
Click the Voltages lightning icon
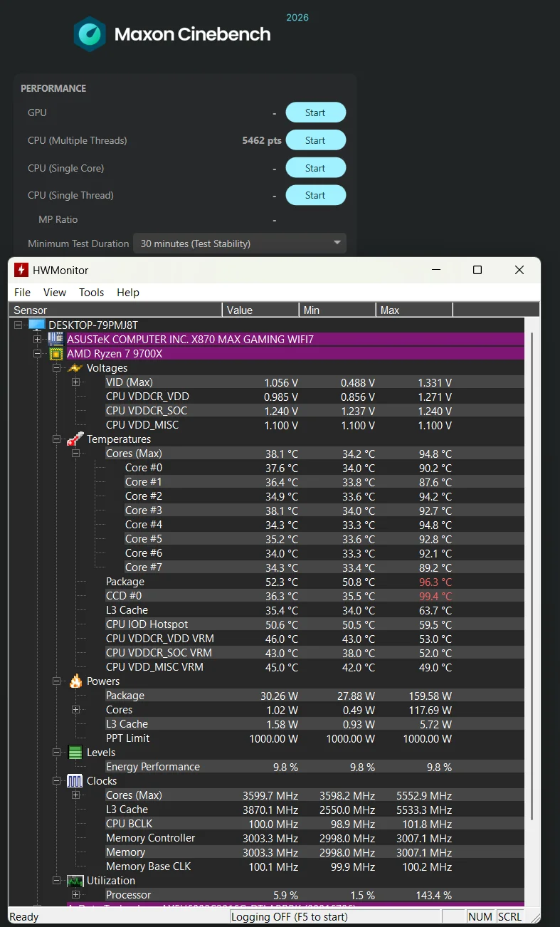coord(75,368)
